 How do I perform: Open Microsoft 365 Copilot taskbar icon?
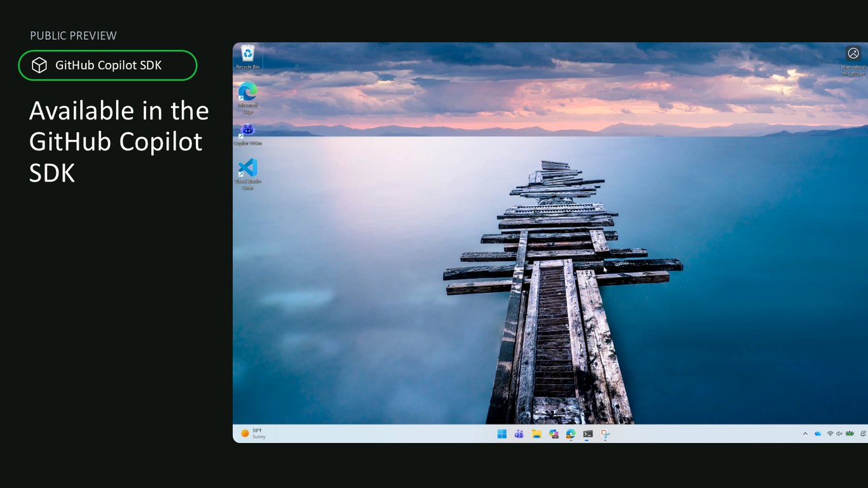point(553,434)
